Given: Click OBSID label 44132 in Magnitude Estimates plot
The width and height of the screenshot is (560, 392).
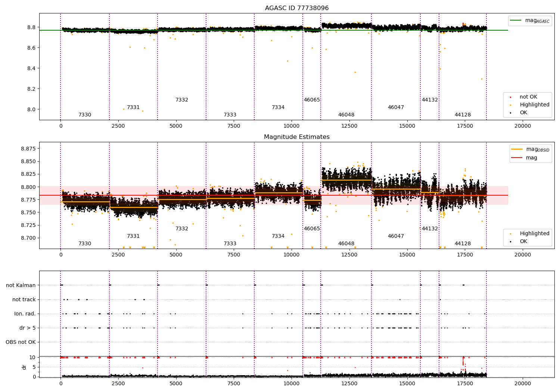Looking at the screenshot, I should (x=430, y=229).
